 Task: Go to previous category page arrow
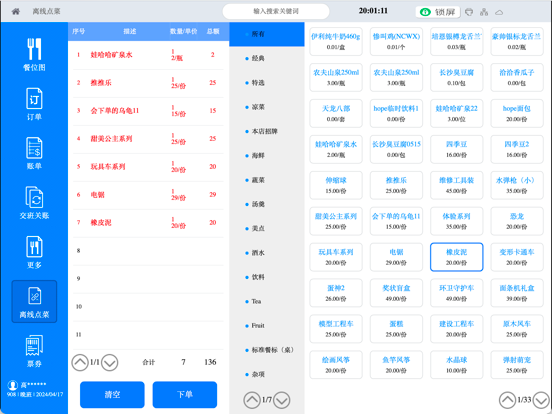252,400
